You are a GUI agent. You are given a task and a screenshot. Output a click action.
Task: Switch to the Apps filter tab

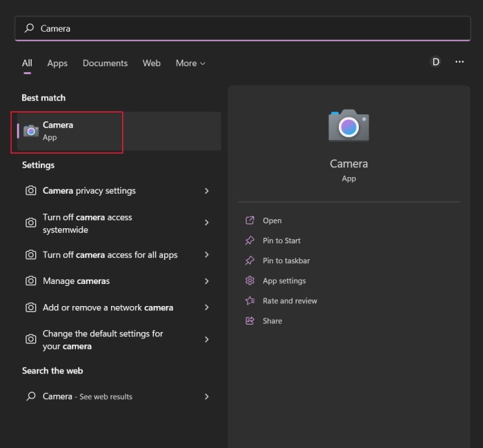point(57,63)
